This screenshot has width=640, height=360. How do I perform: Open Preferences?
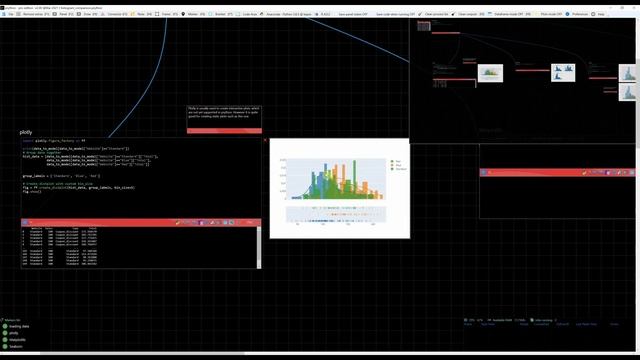pos(576,14)
